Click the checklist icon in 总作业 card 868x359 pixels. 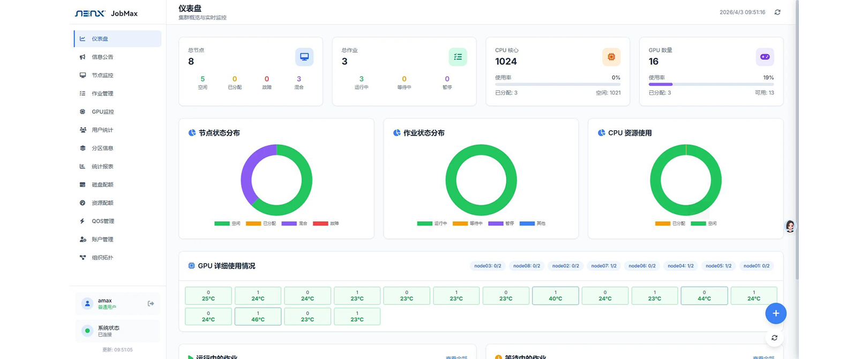click(x=458, y=57)
